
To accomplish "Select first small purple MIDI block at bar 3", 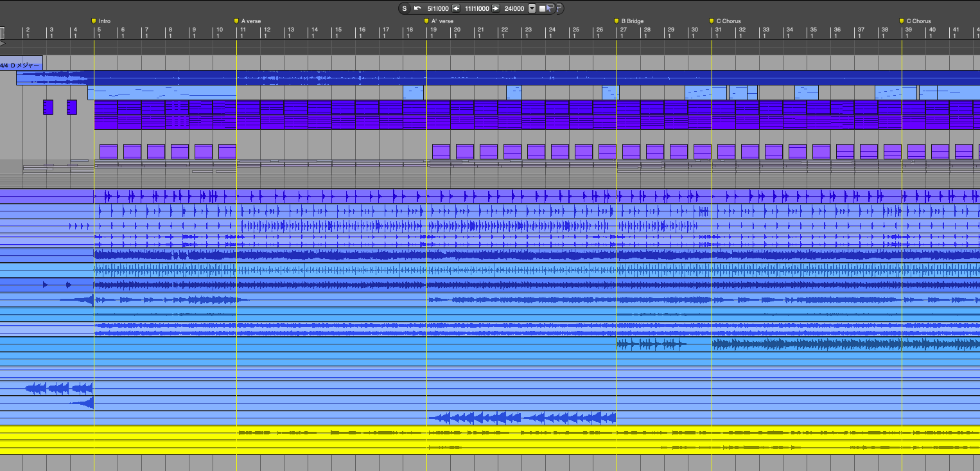I will [48, 107].
